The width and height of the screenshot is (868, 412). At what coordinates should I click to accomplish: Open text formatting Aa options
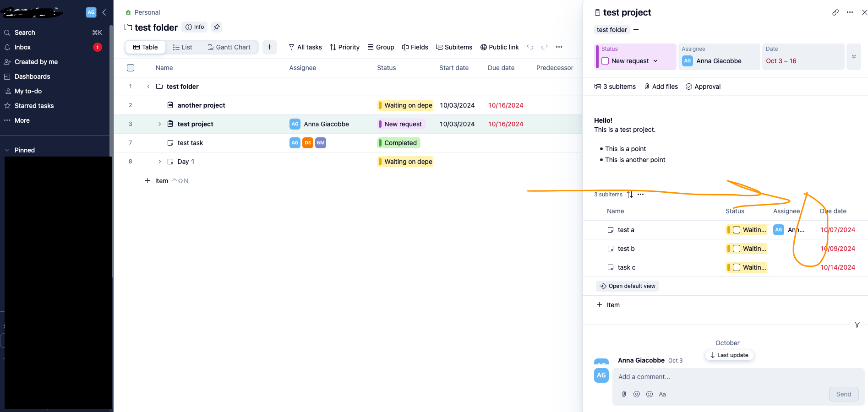coord(662,394)
